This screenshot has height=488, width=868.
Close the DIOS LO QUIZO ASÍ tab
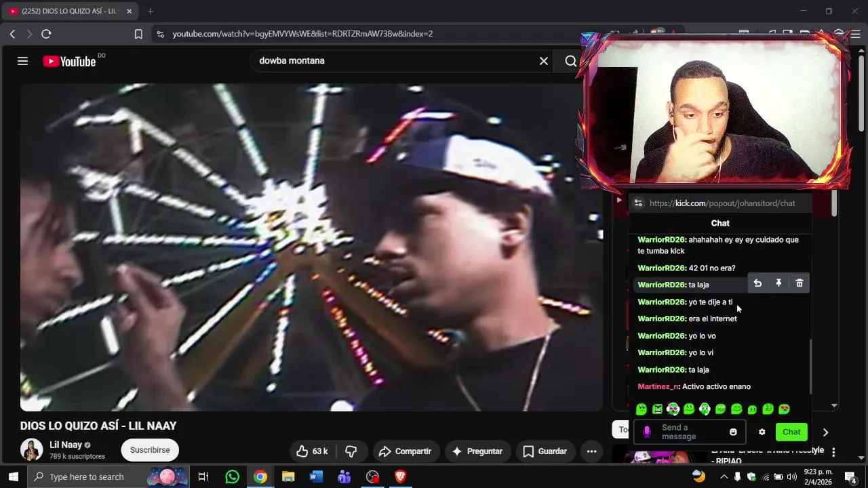(129, 11)
